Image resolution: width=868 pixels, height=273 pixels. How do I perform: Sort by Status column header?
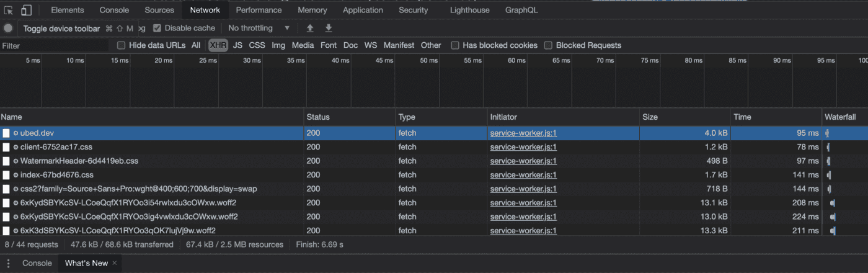(350, 117)
